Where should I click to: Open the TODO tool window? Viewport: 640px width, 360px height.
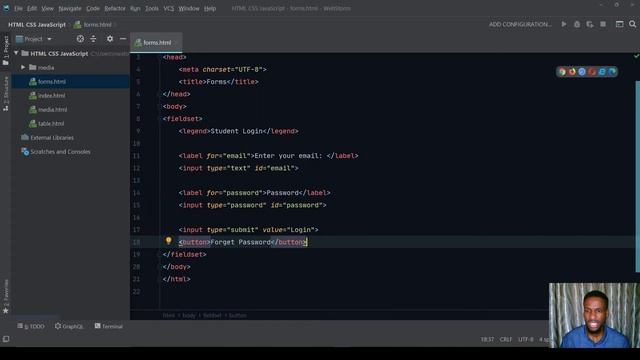[31, 326]
